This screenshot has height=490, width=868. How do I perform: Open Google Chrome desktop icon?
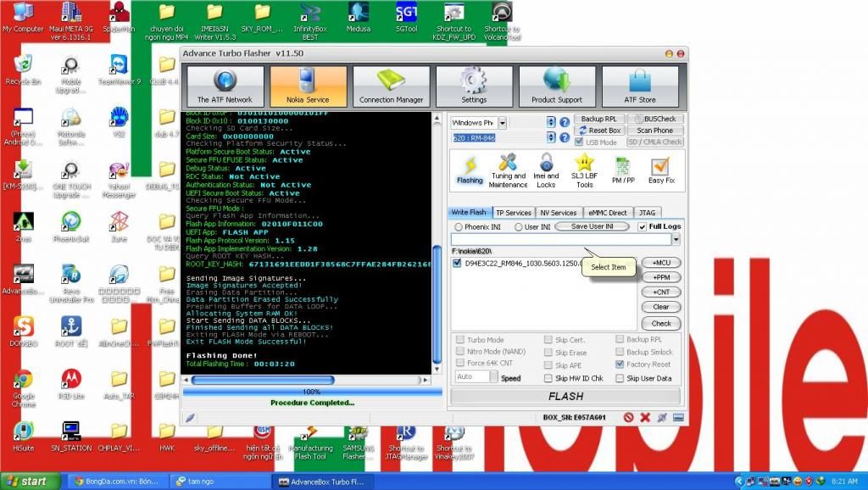click(23, 388)
